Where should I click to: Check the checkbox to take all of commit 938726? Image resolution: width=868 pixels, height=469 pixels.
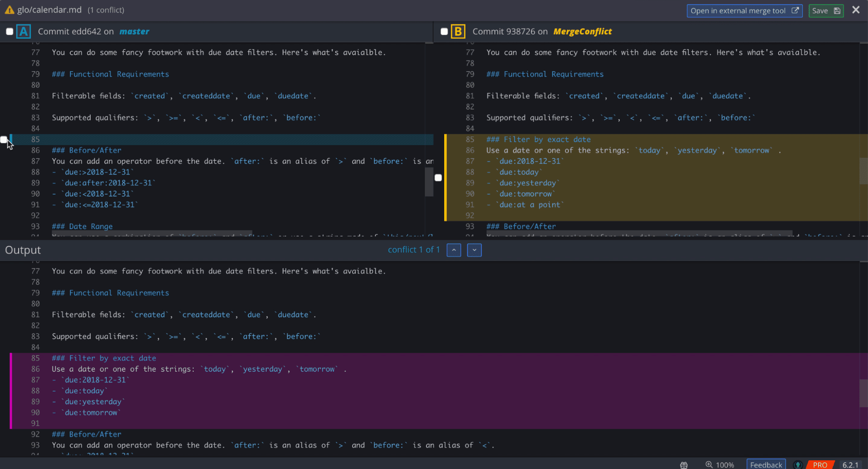[444, 31]
